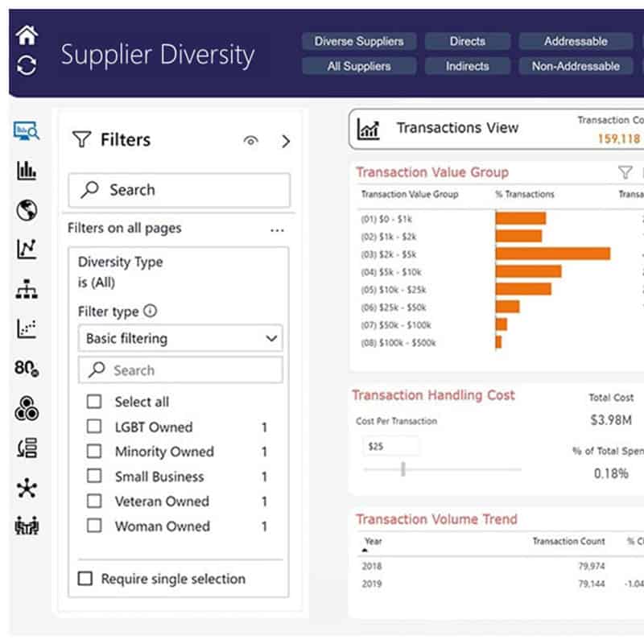The image size is (644, 644).
Task: Tick Require single selection option
Action: tap(85, 579)
